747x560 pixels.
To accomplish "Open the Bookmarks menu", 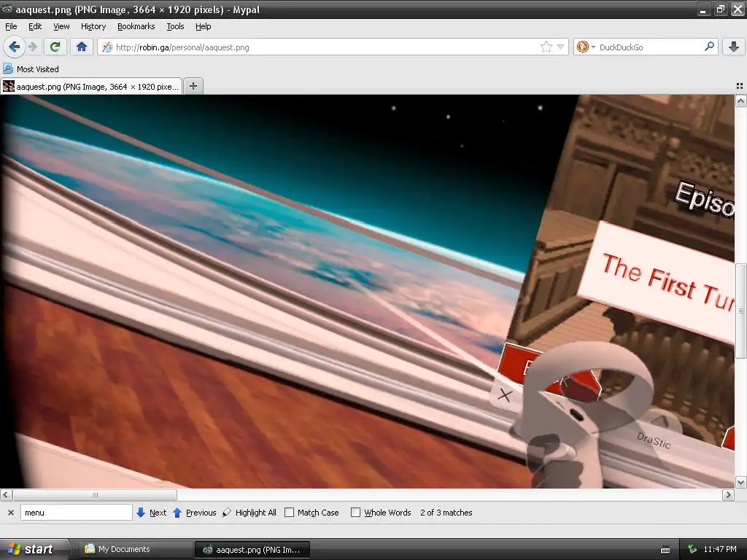I will [x=136, y=27].
